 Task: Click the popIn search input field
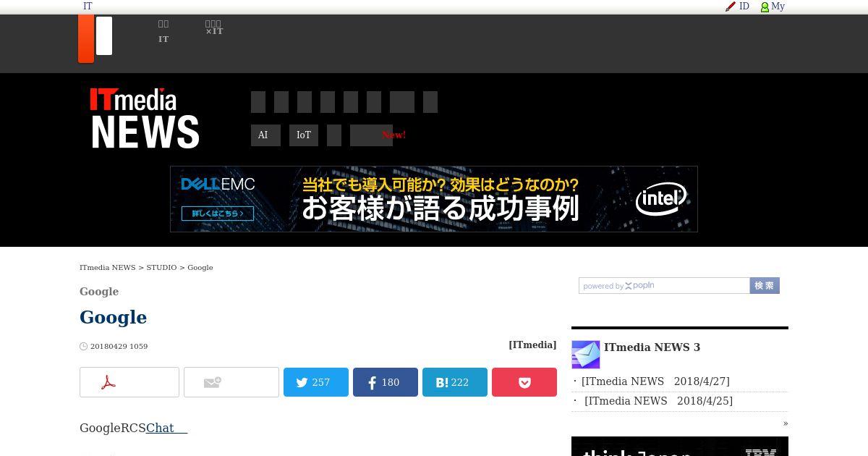click(664, 286)
